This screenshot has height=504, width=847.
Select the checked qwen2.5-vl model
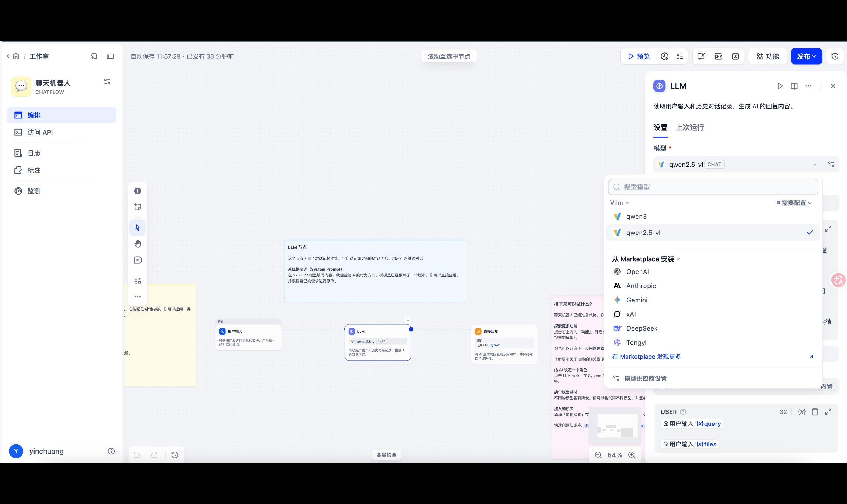click(x=713, y=233)
